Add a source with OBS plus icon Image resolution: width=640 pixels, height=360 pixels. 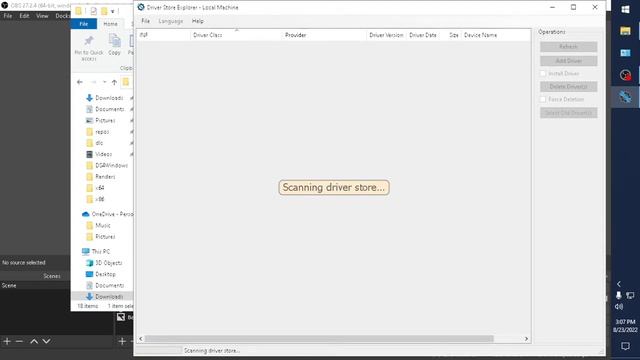(x=122, y=341)
